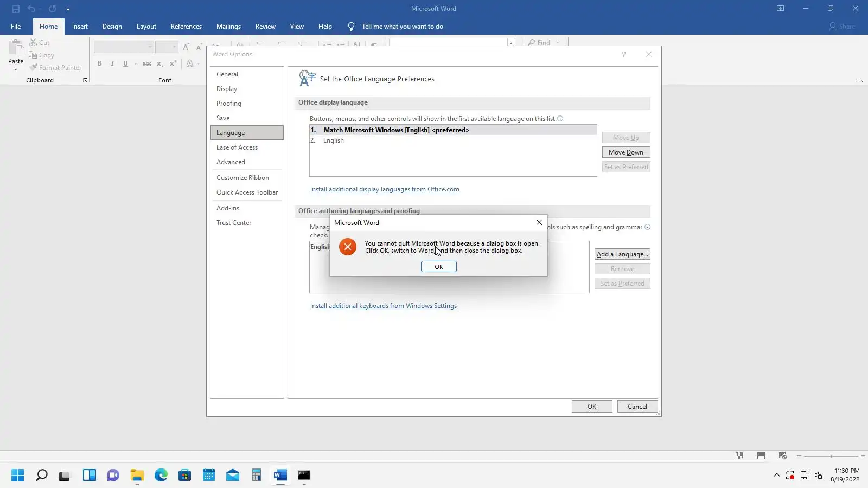Click the info icon beside display language description

point(560,119)
